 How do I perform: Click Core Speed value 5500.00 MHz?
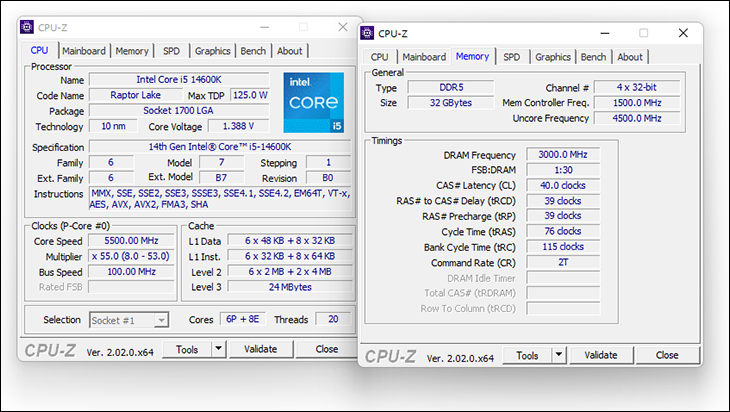pyautogui.click(x=131, y=241)
